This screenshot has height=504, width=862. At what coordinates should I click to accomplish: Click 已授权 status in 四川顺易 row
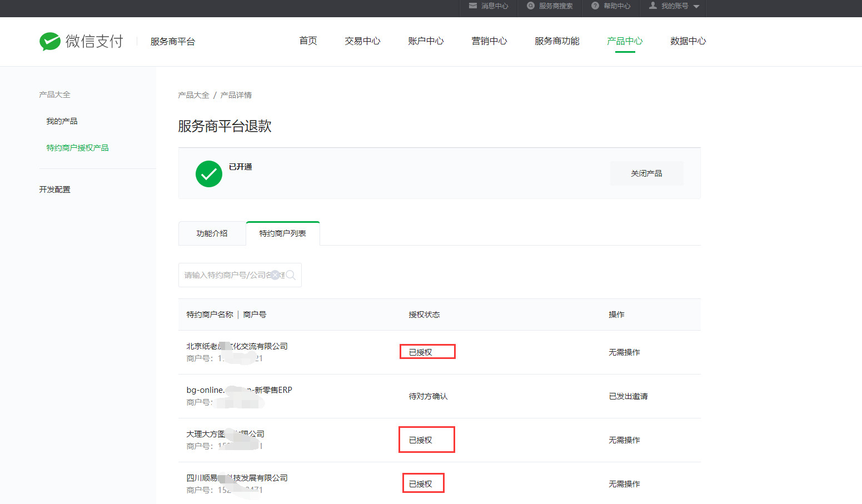pos(420,484)
